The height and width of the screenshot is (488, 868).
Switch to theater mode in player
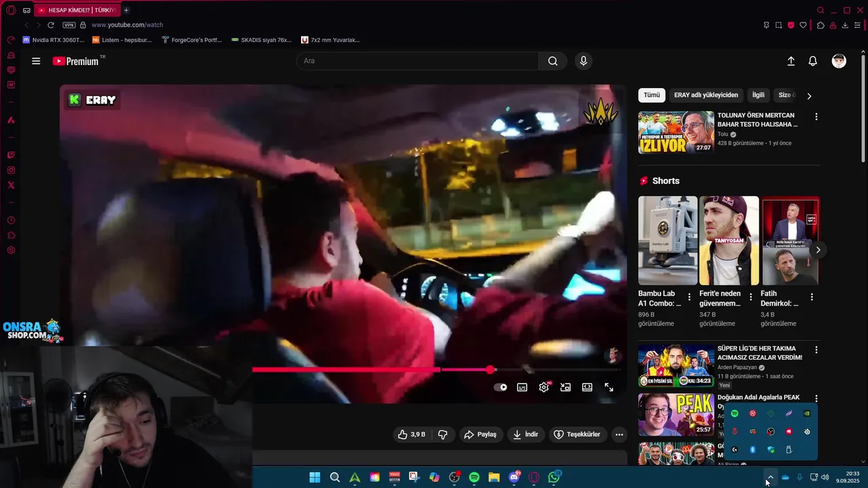click(587, 387)
